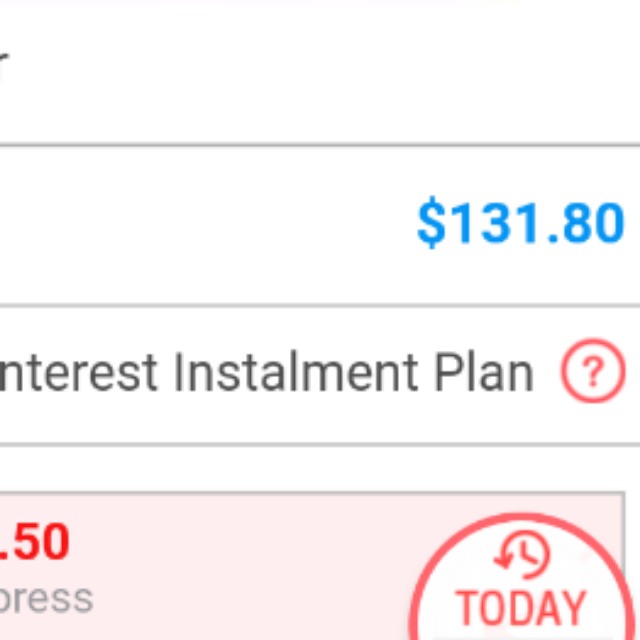Click the circular TODAY delivery badge
The image size is (640, 640).
[520, 585]
